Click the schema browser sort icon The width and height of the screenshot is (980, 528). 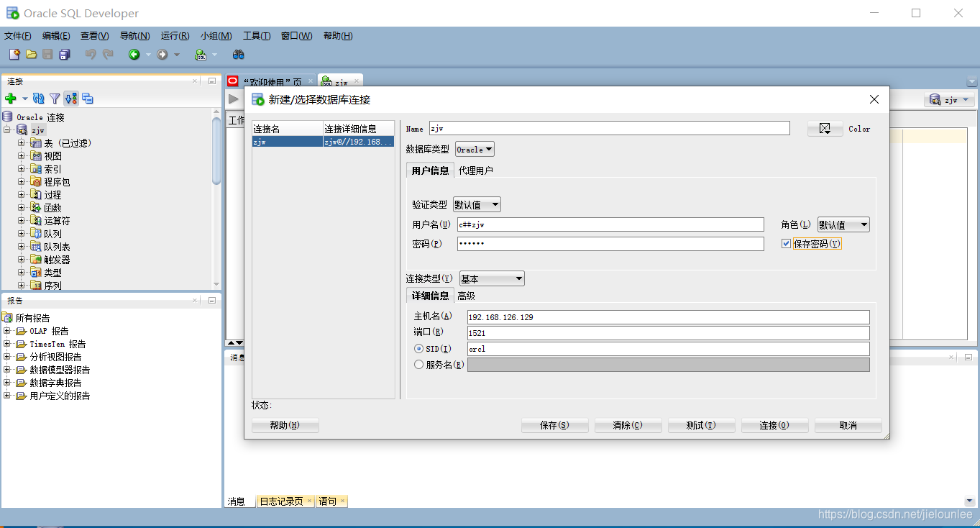(70, 99)
